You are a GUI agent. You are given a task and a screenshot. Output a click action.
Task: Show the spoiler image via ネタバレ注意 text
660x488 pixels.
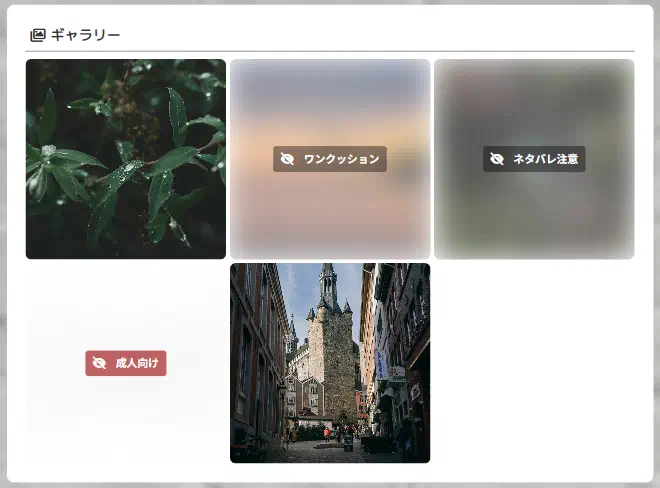545,159
